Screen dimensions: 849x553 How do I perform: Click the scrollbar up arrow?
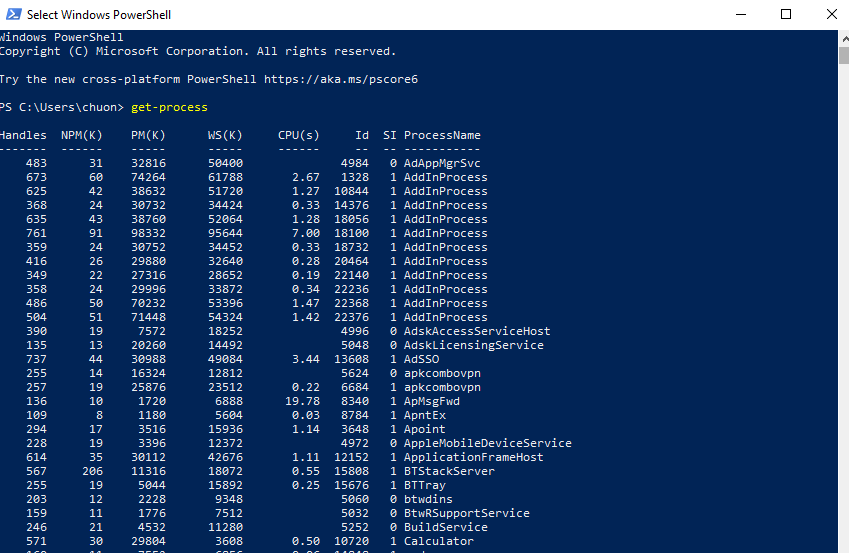coord(841,37)
